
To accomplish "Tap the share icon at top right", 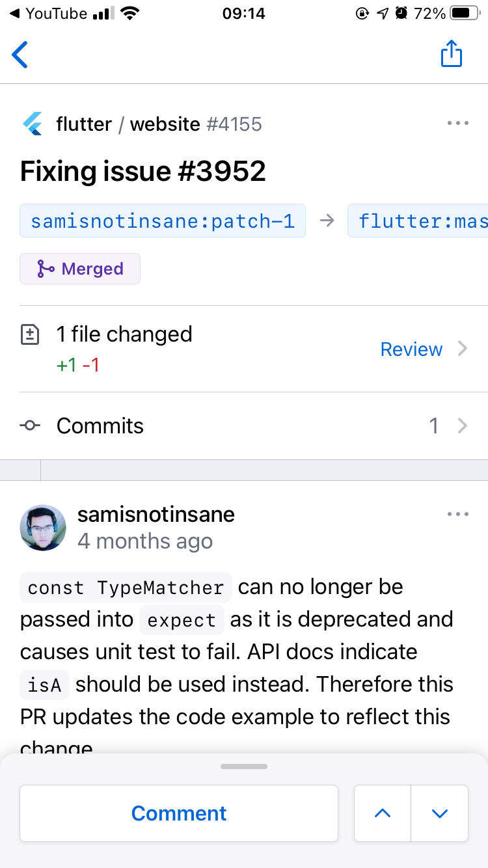I will [452, 55].
